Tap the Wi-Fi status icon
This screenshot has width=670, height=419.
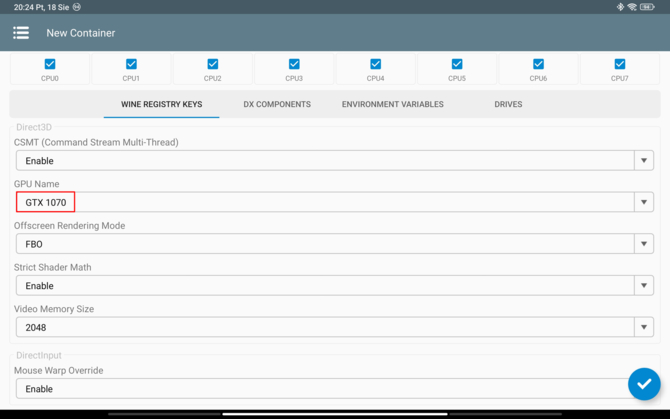pos(632,7)
